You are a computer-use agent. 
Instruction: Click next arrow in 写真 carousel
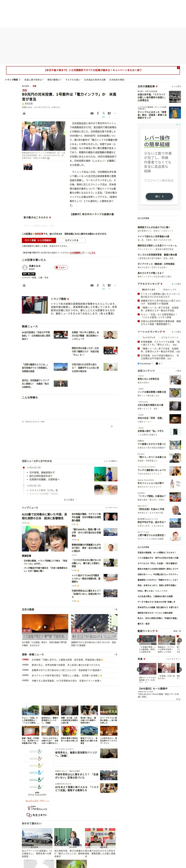(180, 670)
